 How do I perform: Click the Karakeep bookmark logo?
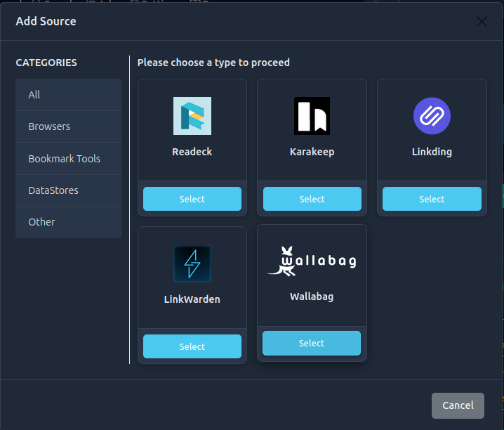[x=312, y=116]
